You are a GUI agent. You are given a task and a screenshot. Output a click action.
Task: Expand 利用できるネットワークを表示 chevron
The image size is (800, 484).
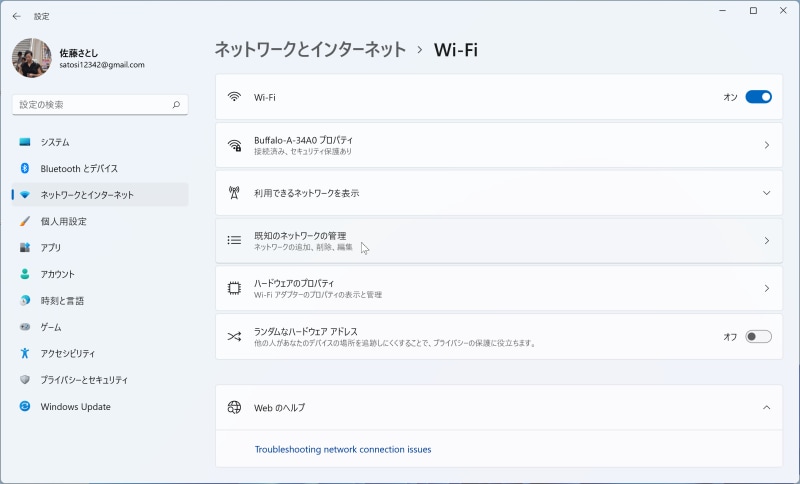(x=766, y=193)
